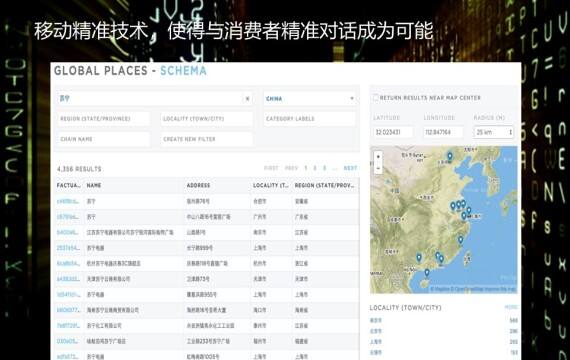Go to results page 2
This screenshot has height=360, width=570.
tap(315, 168)
